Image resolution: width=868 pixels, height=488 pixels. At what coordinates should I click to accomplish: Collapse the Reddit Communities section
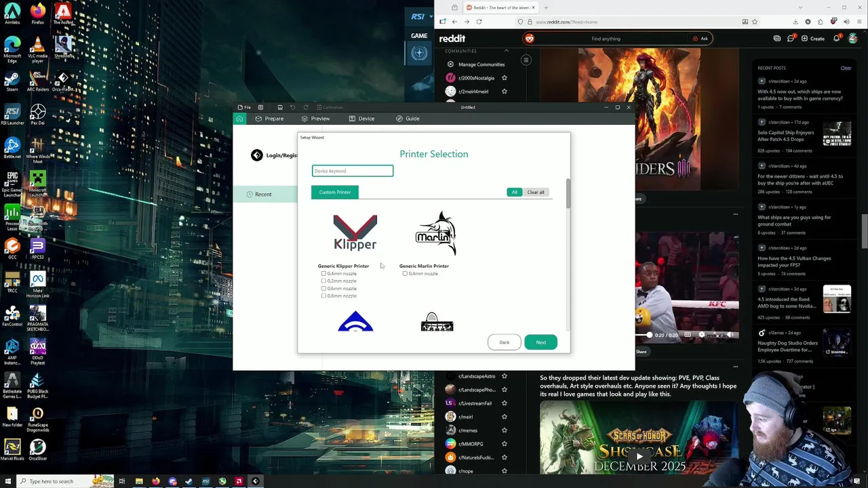pyautogui.click(x=506, y=51)
